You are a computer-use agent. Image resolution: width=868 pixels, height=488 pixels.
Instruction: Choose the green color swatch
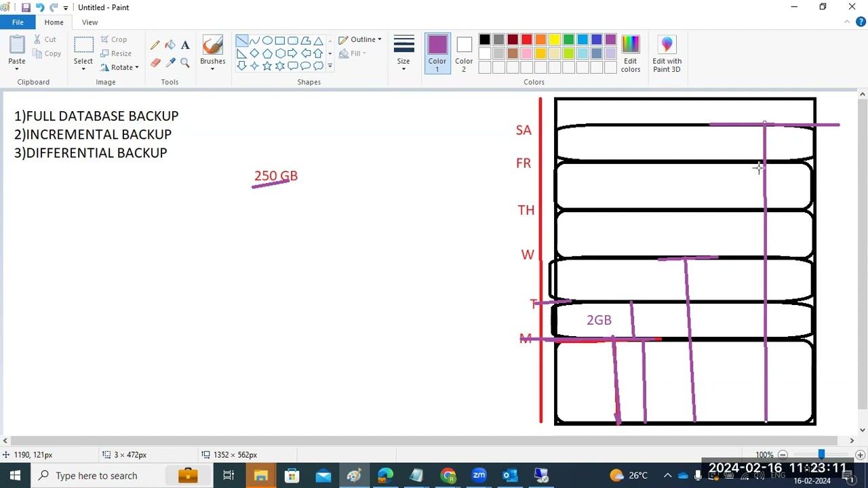pyautogui.click(x=569, y=40)
